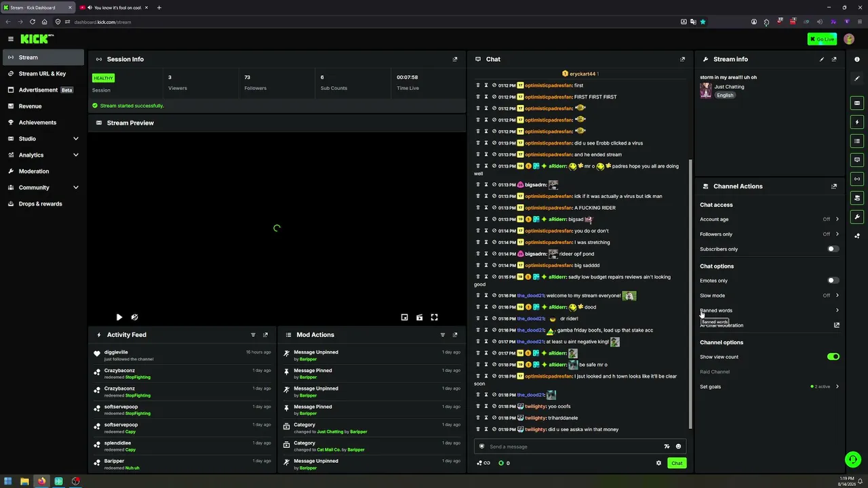Open the Revenue page
This screenshot has height=488, width=868.
42,106
